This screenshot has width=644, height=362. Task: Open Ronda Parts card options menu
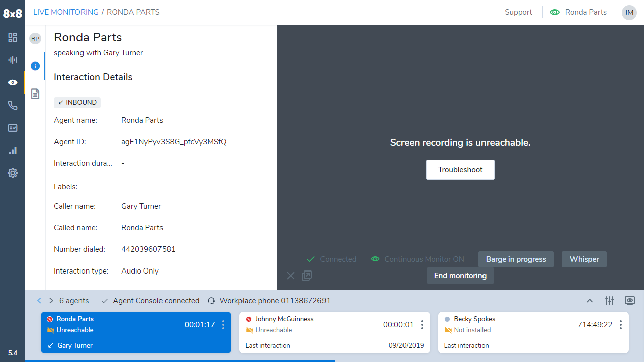point(223,325)
